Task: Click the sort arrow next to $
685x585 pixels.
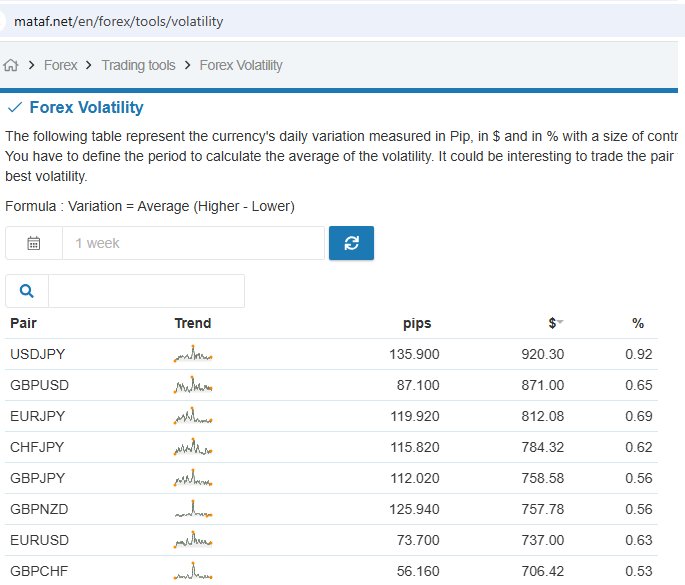Action: tap(560, 322)
